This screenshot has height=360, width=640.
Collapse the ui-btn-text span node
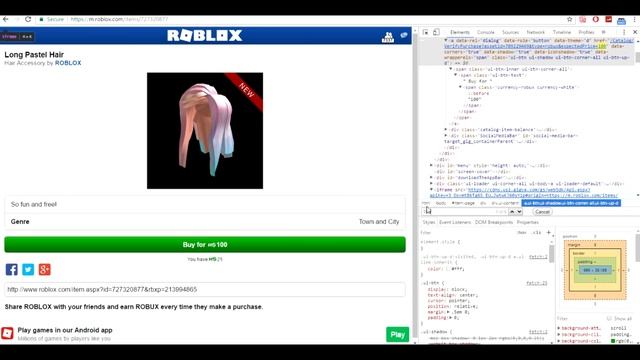456,75
